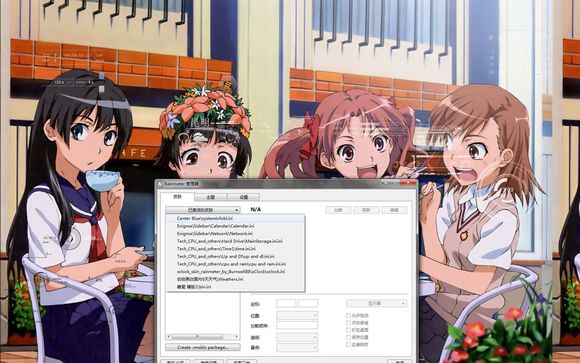Open the 显示器 (Display monitor) dropdown
This screenshot has width=580, height=363.
[377, 303]
